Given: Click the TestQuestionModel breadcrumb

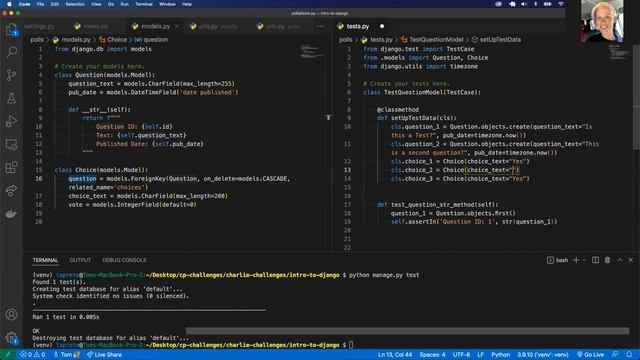Looking at the screenshot, I should point(432,40).
